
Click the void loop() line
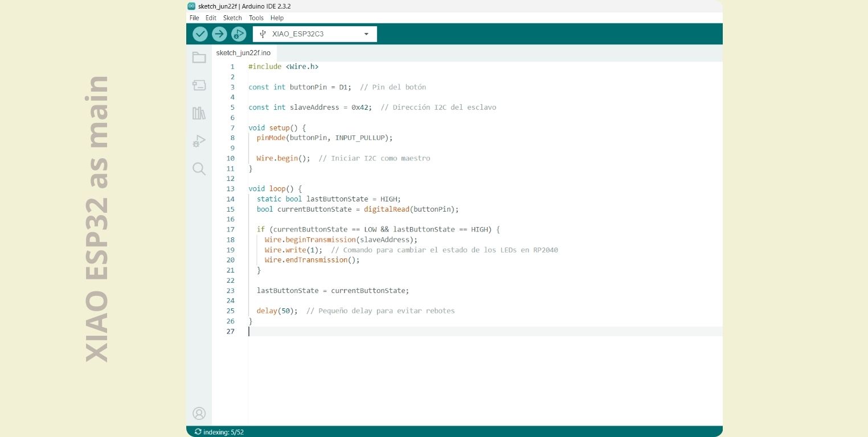click(275, 188)
